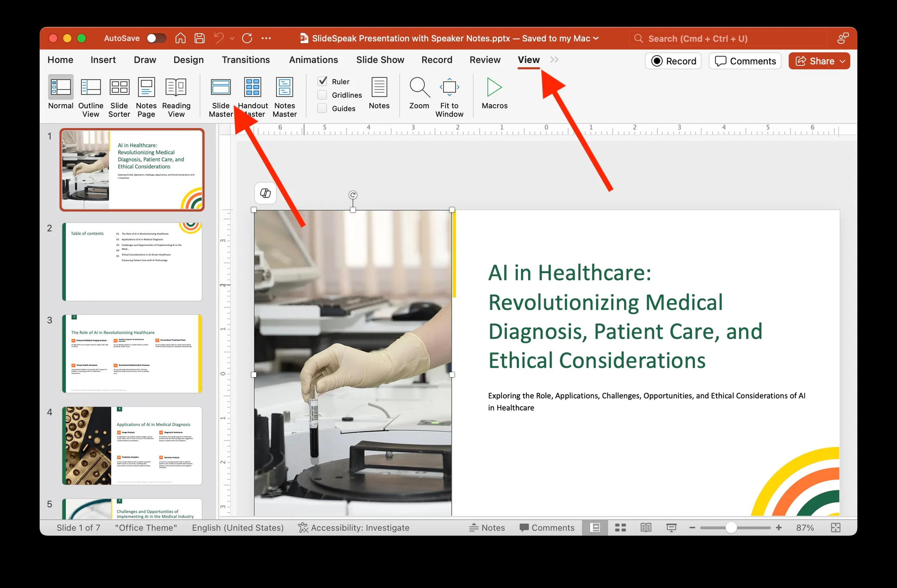Viewport: 897px width, 588px height.
Task: Open the Comments pane button at top right
Action: (x=745, y=61)
